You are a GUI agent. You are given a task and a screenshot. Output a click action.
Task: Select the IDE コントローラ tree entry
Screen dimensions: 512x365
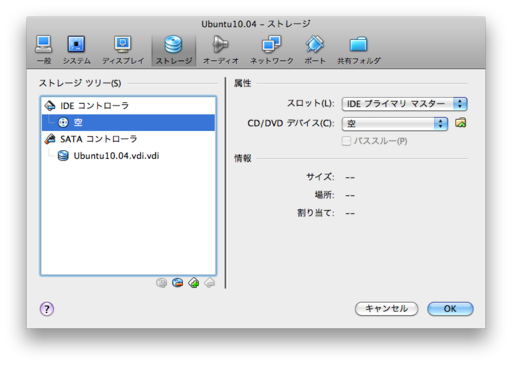[128, 106]
